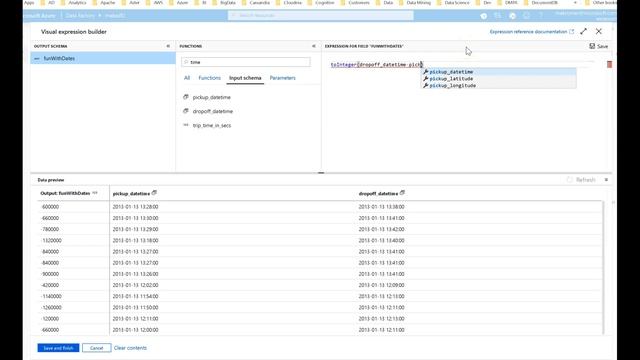Switch to the Input schema tab
640x360 pixels.
(x=245, y=78)
